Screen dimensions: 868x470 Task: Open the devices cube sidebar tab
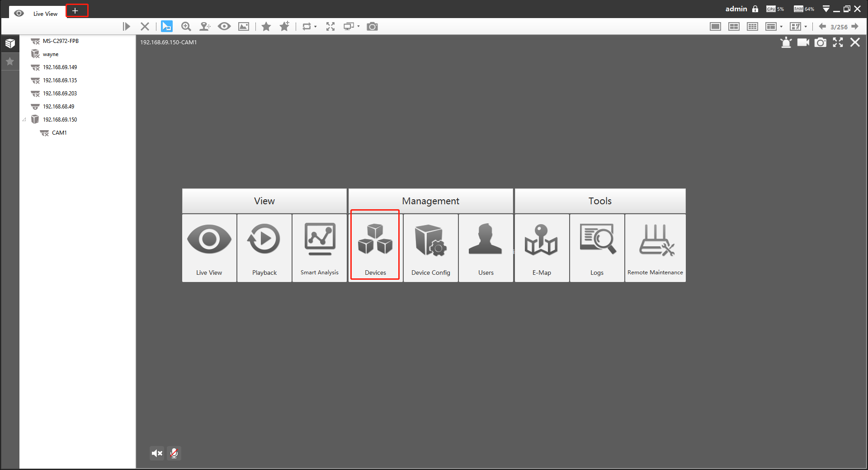[10, 43]
